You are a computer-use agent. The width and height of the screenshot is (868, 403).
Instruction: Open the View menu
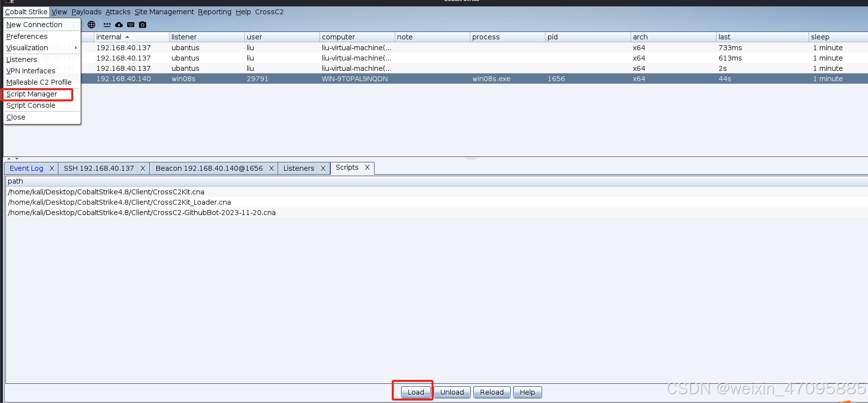coord(59,12)
